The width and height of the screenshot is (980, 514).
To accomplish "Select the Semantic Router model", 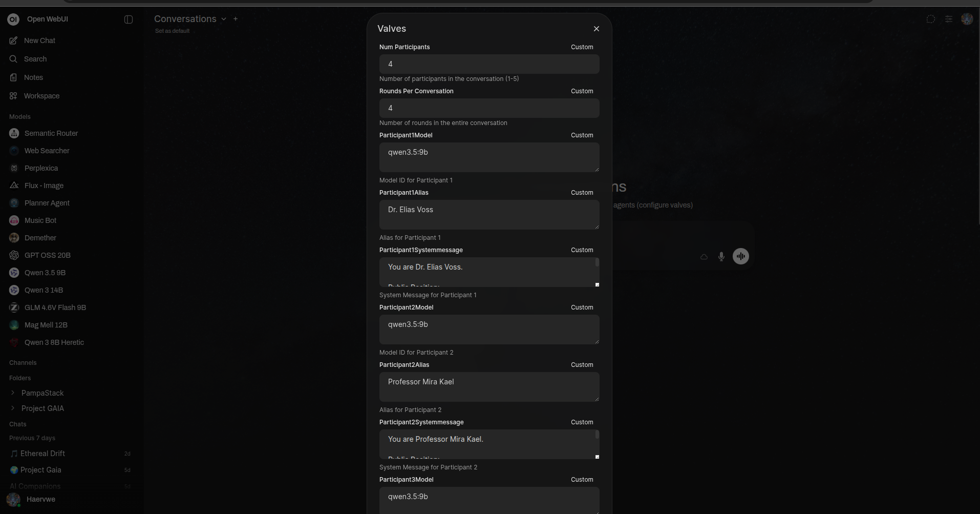I will 51,133.
